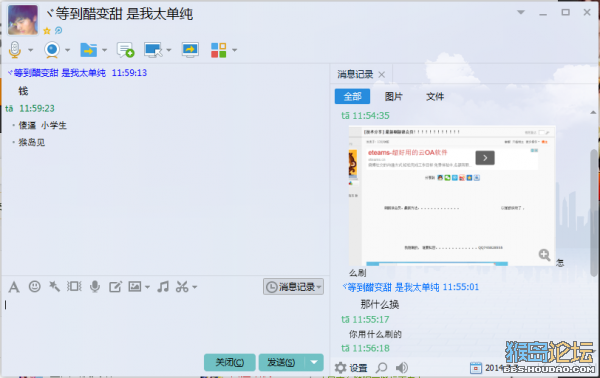
Task: Click the speaker sound icon in history panel
Action: click(x=401, y=368)
